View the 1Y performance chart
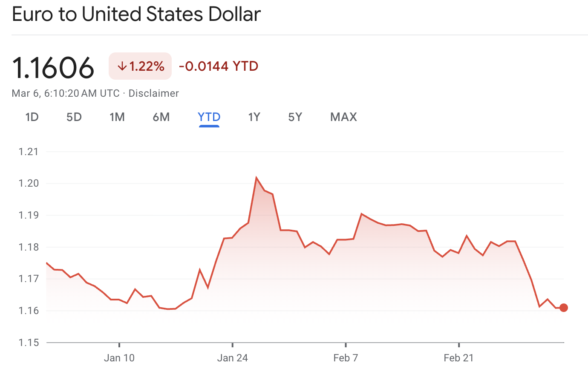This screenshot has width=588, height=375. click(x=254, y=117)
